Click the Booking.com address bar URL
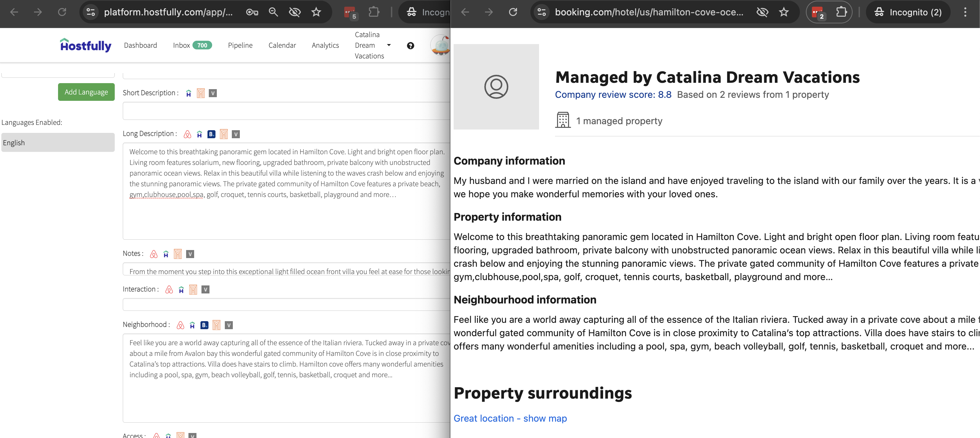This screenshot has width=980, height=438. 649,12
